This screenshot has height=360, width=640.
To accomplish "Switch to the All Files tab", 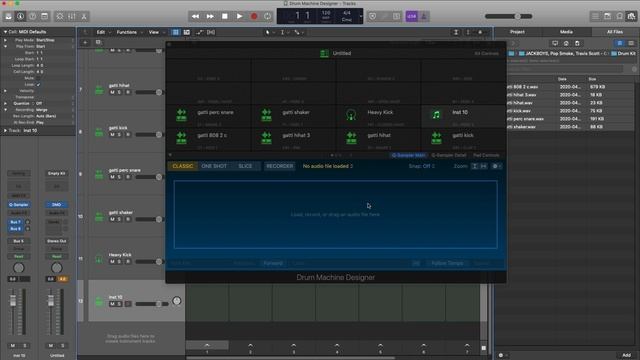I will 615,32.
